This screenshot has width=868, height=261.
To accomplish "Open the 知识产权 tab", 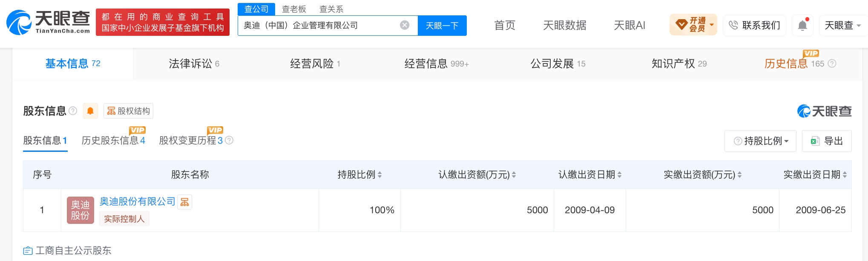I will tap(679, 64).
